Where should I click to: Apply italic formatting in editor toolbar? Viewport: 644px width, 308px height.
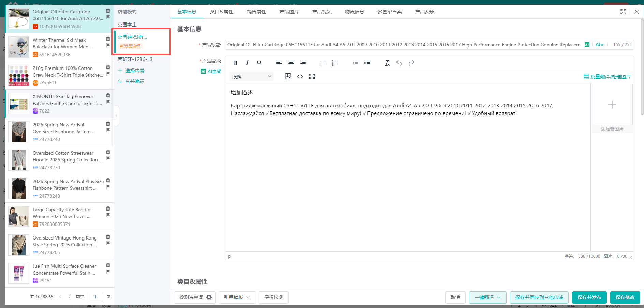[247, 63]
